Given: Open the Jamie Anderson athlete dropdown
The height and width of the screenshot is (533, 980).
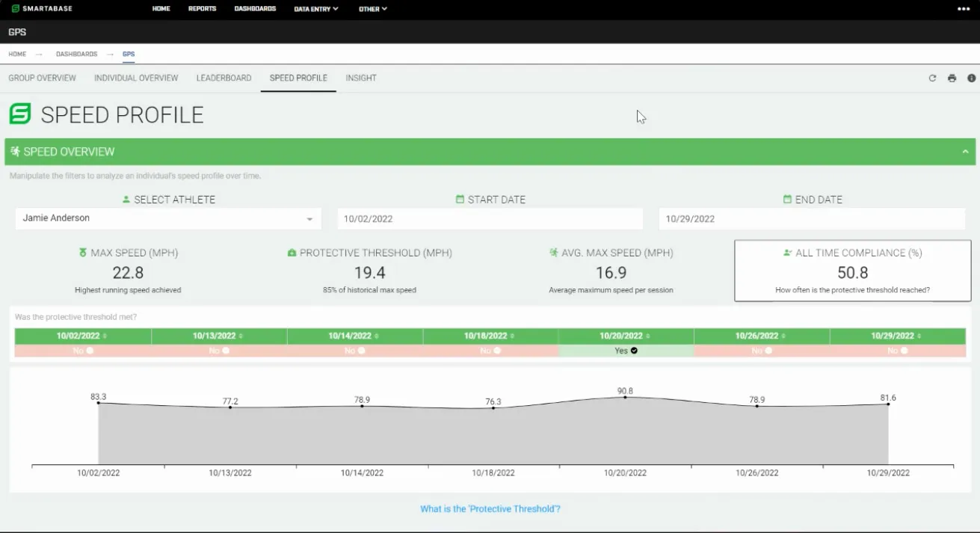Looking at the screenshot, I should pyautogui.click(x=168, y=218).
